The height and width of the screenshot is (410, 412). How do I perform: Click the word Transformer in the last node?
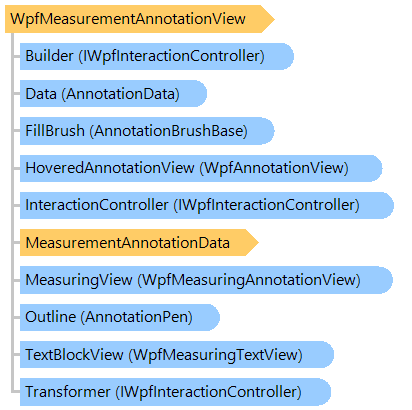[x=68, y=392]
